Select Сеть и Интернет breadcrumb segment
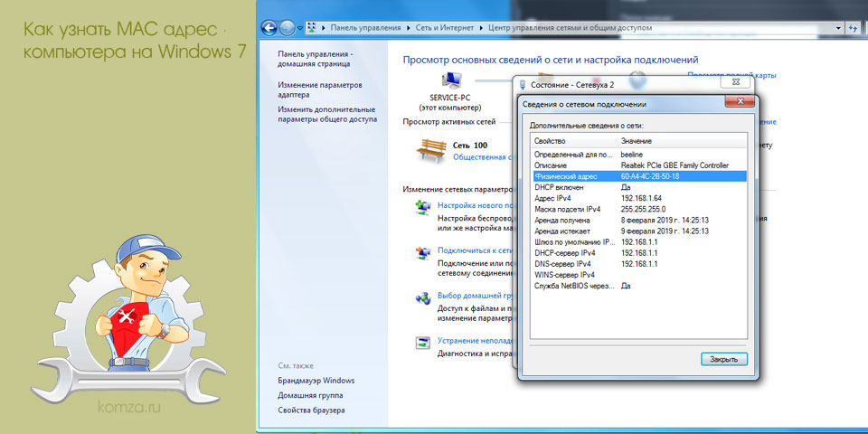 [x=445, y=27]
